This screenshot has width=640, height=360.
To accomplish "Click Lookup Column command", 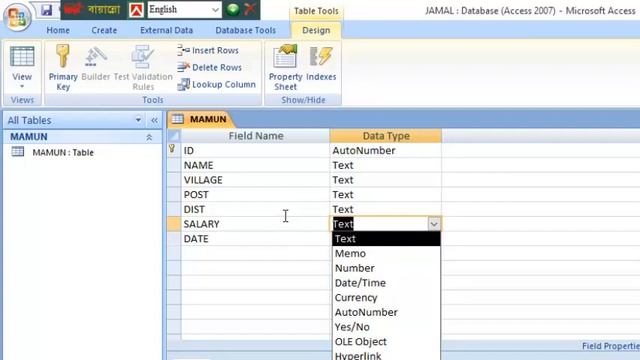I will click(217, 84).
